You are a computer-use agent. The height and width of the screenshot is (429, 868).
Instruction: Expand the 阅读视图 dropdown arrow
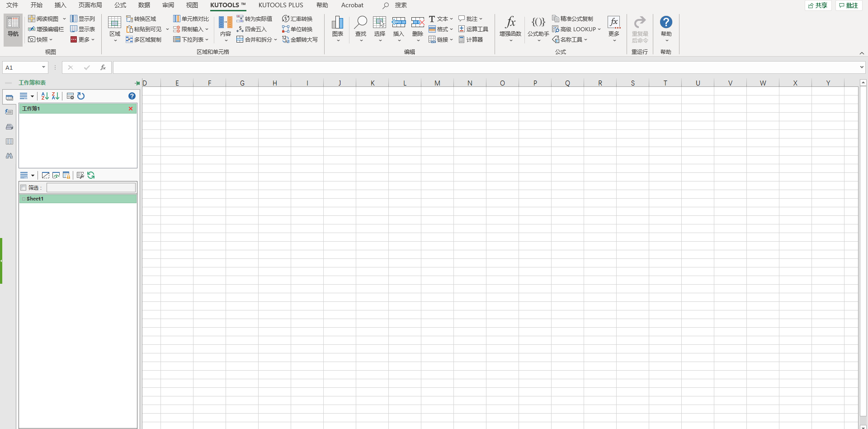click(x=64, y=19)
